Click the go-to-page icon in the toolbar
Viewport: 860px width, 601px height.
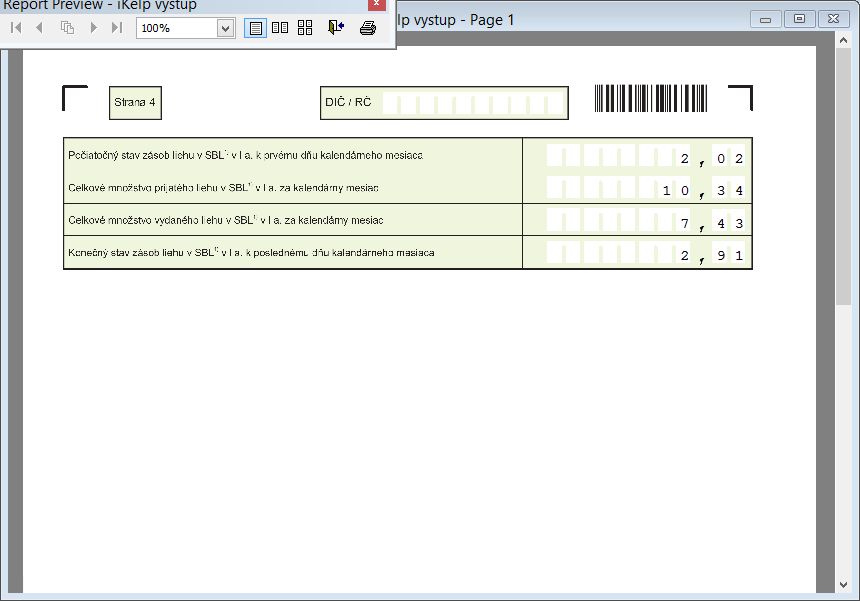[x=67, y=28]
